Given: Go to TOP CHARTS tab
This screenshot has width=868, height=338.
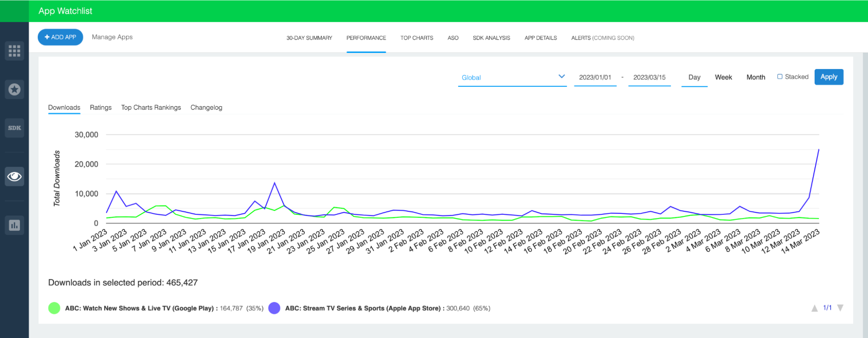Looking at the screenshot, I should click(417, 38).
